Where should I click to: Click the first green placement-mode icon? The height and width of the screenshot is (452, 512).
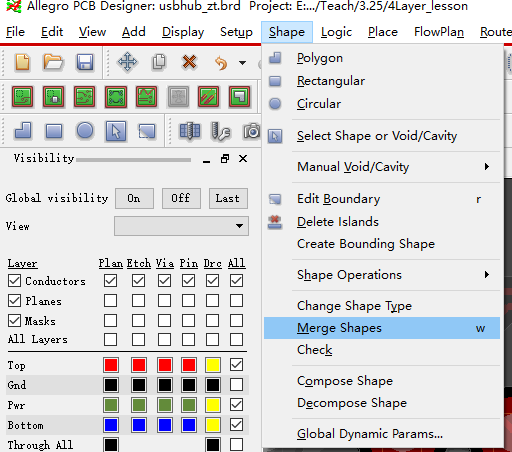tap(22, 97)
